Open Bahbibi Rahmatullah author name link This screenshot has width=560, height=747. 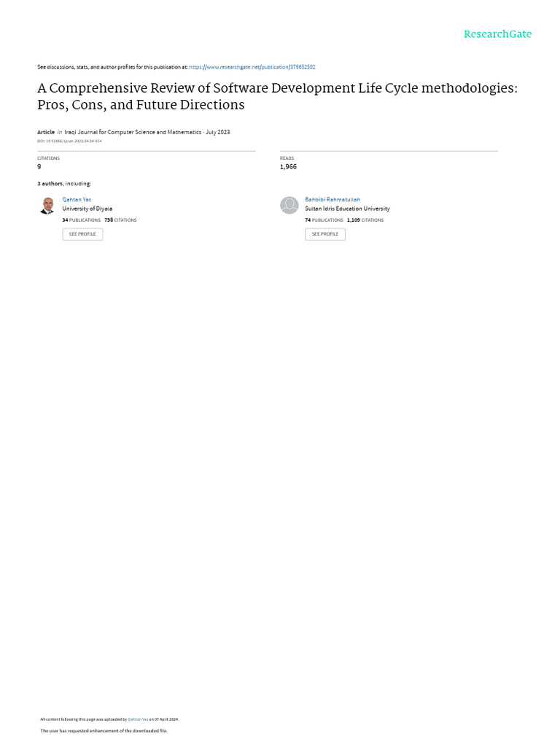pyautogui.click(x=332, y=199)
